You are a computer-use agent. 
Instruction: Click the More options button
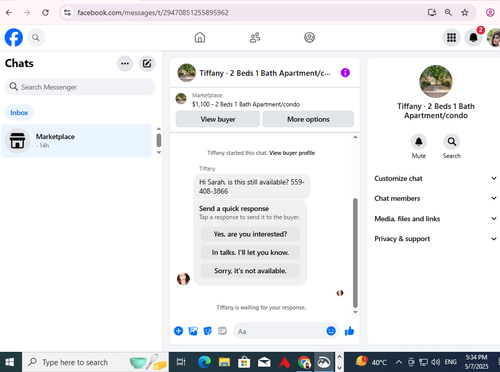pos(308,119)
